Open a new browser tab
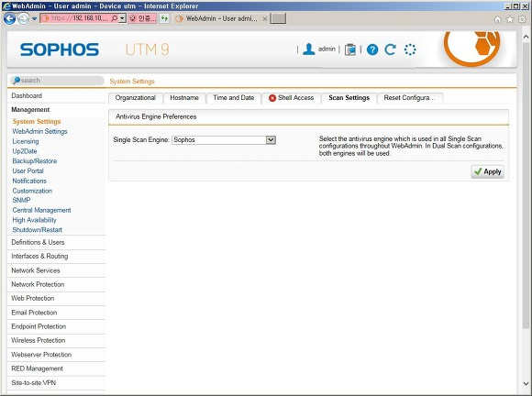 pyautogui.click(x=278, y=18)
